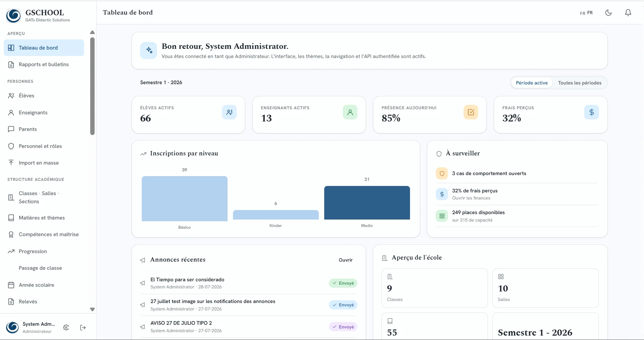The height and width of the screenshot is (340, 644).
Task: Switch to Toutes les périodes
Action: pos(580,83)
